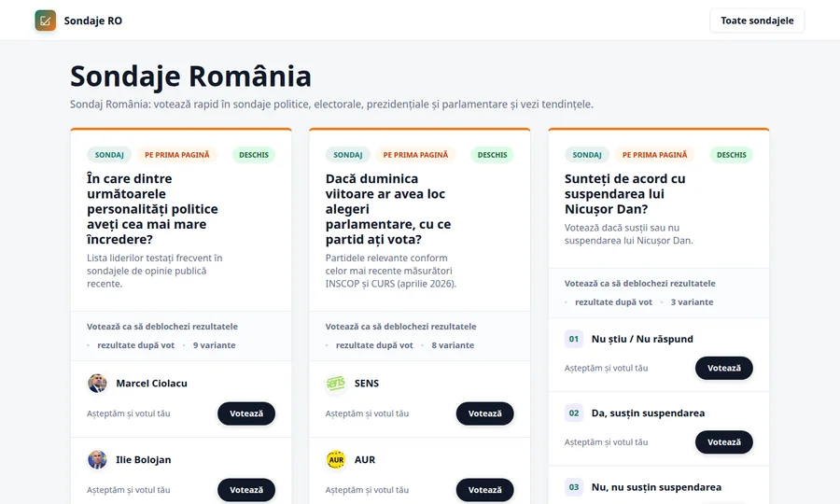The height and width of the screenshot is (504, 840).
Task: Click PE PRIMA PAGINĂ tag on personalities poll
Action: [176, 155]
